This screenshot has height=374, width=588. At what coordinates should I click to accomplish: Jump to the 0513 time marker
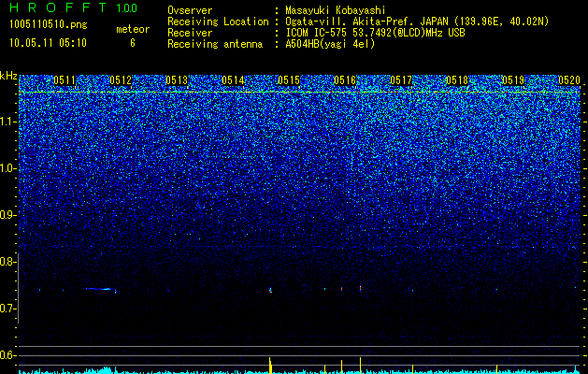point(177,80)
